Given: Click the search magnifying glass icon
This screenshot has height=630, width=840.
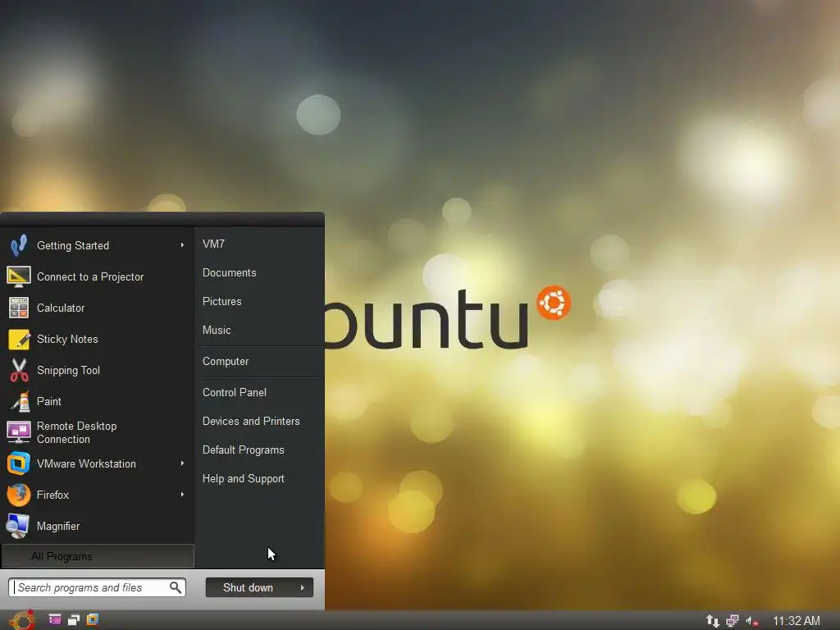Looking at the screenshot, I should point(176,587).
